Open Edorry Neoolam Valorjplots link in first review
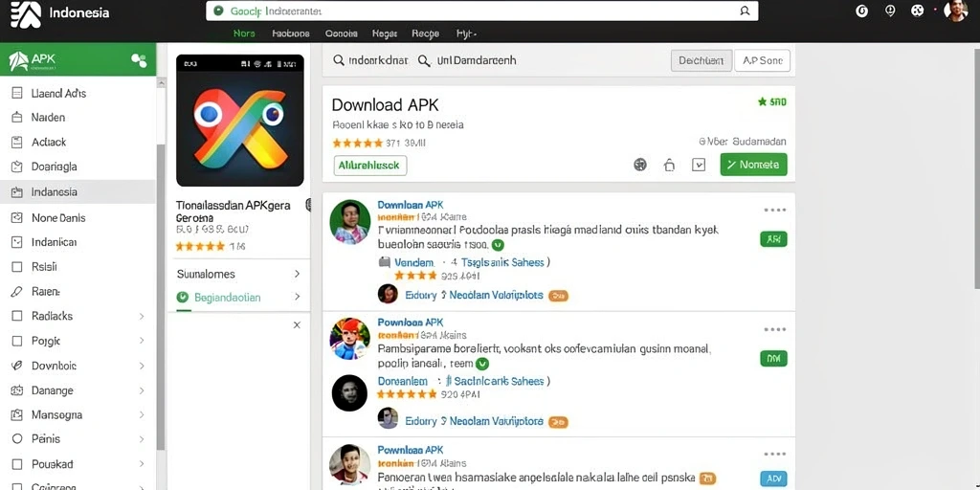The image size is (980, 490). (x=474, y=295)
